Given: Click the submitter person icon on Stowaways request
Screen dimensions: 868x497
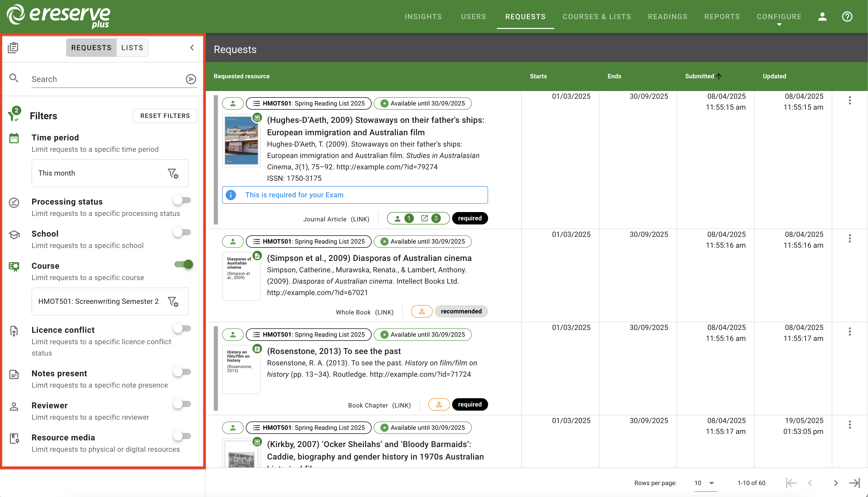Looking at the screenshot, I should click(233, 103).
